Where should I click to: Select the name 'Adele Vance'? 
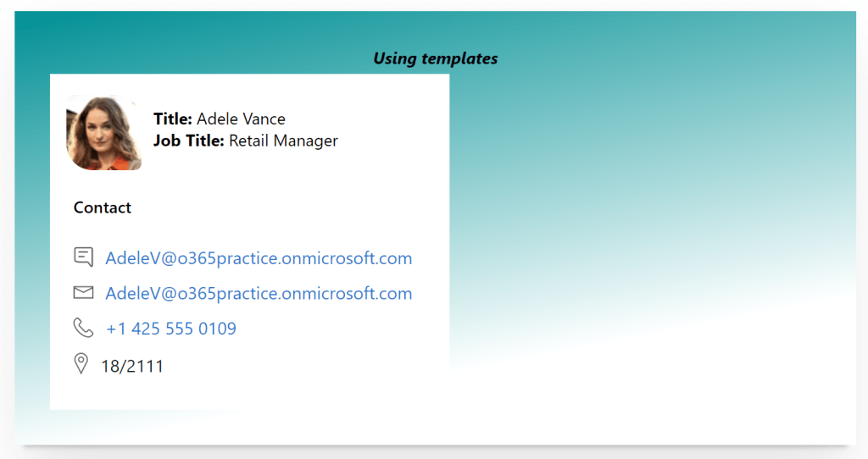coord(241,119)
